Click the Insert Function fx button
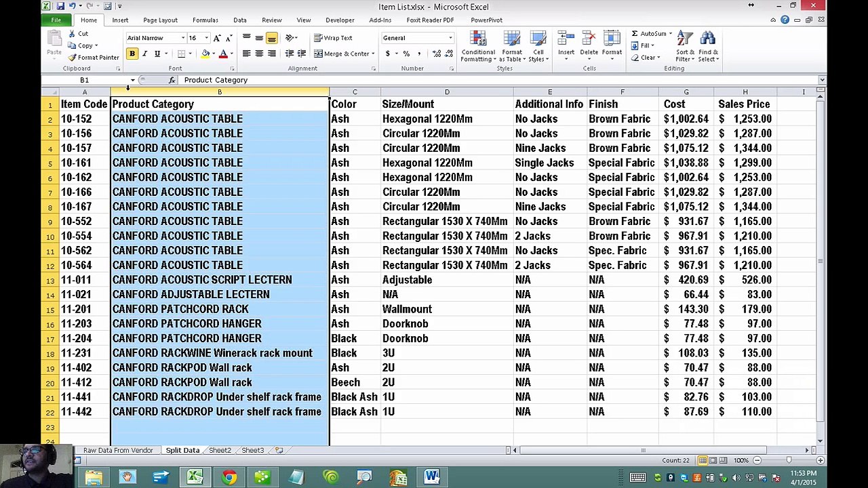Image resolution: width=868 pixels, height=488 pixels. (x=172, y=80)
